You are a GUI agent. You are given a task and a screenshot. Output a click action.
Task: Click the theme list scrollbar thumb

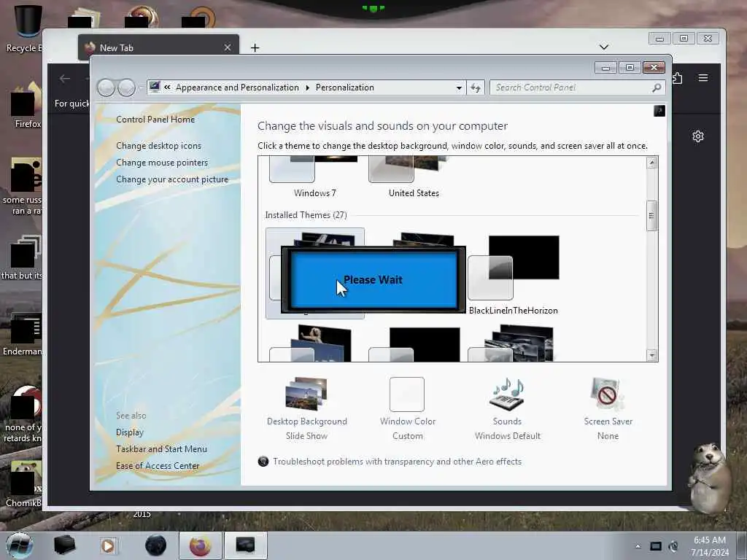pyautogui.click(x=651, y=216)
